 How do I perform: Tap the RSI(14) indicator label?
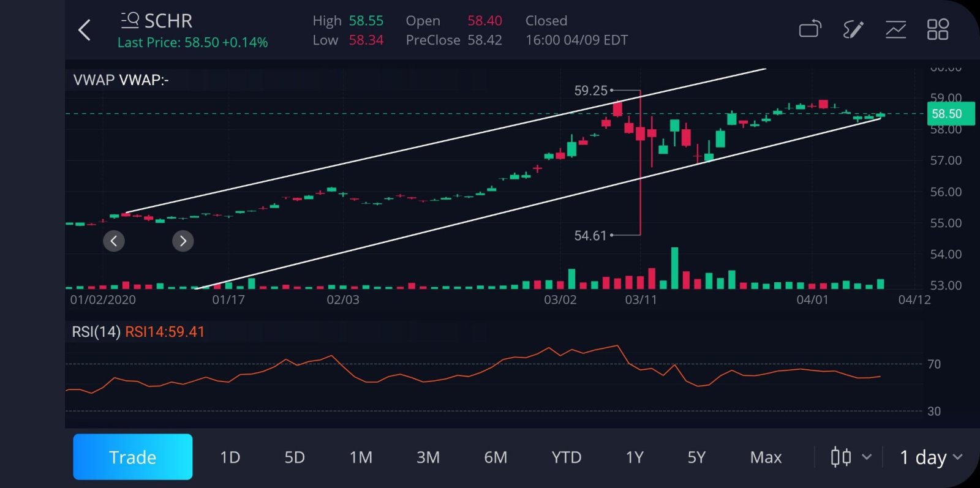[96, 332]
